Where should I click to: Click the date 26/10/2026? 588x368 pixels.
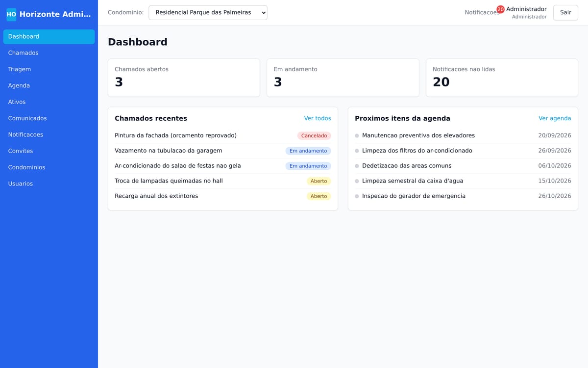click(555, 196)
